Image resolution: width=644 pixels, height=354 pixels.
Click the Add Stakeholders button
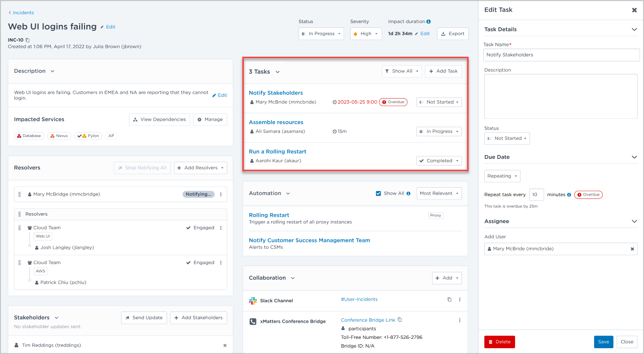pos(198,318)
